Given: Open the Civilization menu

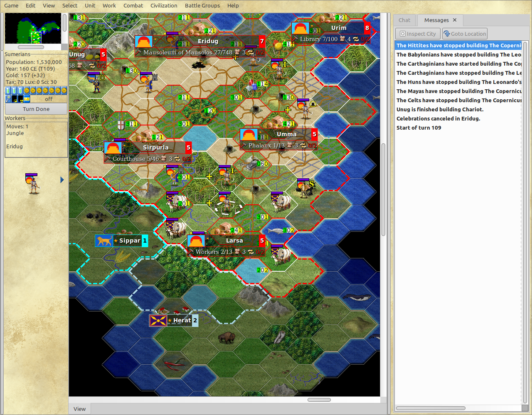Looking at the screenshot, I should tap(164, 5).
